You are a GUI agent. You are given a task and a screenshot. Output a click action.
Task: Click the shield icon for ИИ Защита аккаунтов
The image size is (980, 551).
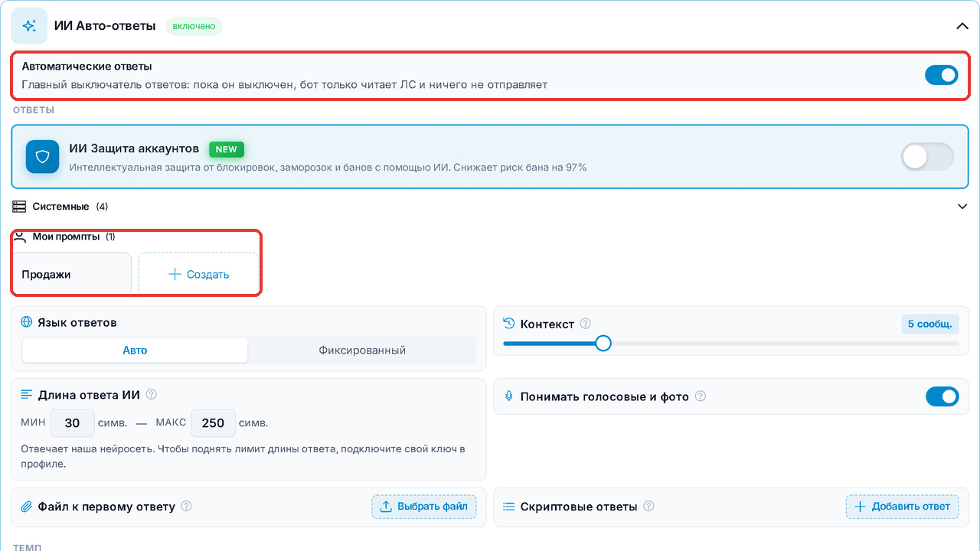[43, 156]
